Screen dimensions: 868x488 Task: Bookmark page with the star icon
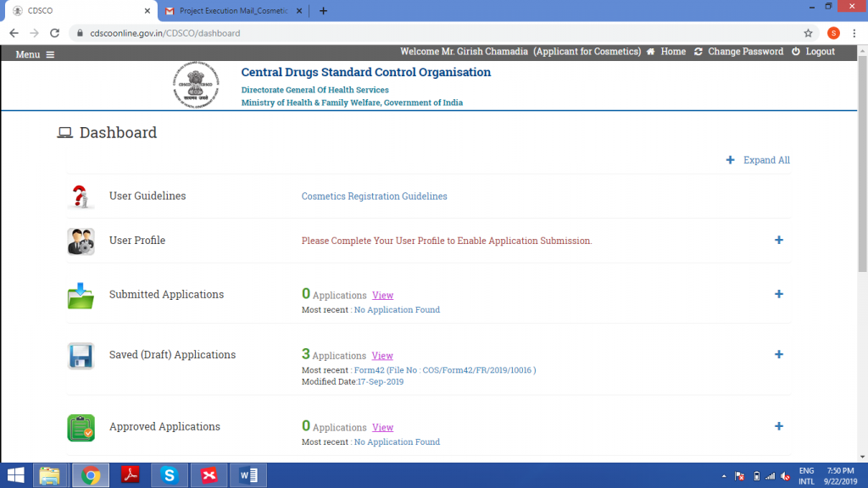[808, 33]
